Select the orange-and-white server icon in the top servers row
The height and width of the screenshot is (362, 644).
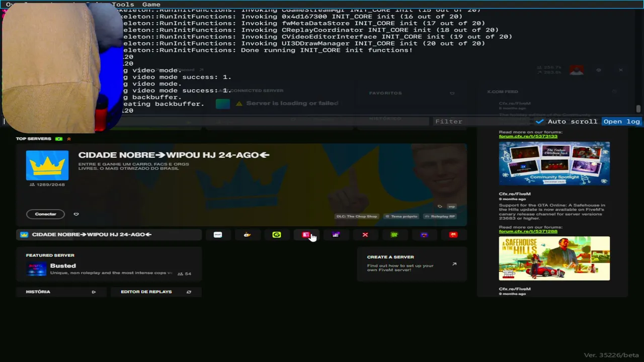[247, 235]
